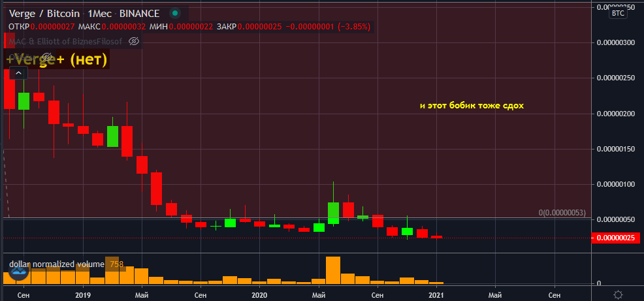The image size is (644, 301).
Task: Click the change percentage (−3.85%)
Action: pyautogui.click(x=353, y=27)
